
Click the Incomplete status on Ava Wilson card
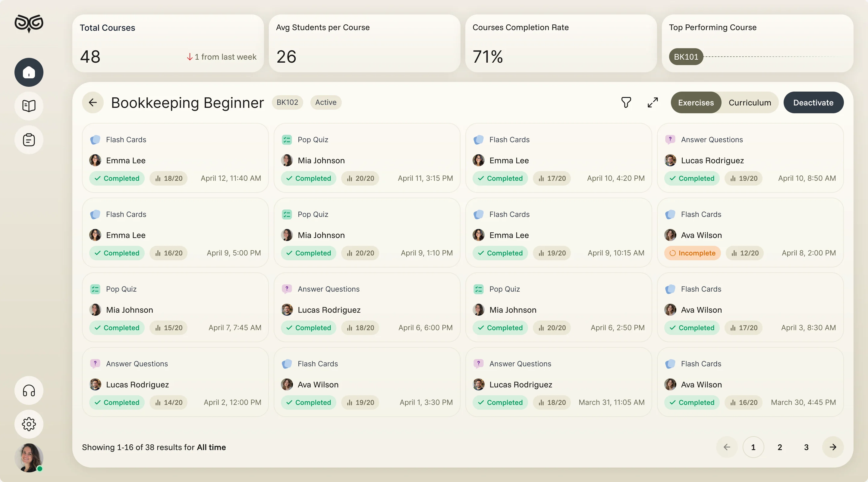point(693,253)
